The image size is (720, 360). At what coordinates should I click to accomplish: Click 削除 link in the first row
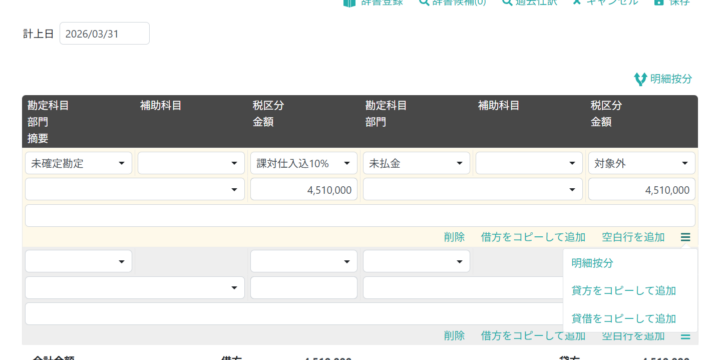pyautogui.click(x=454, y=237)
